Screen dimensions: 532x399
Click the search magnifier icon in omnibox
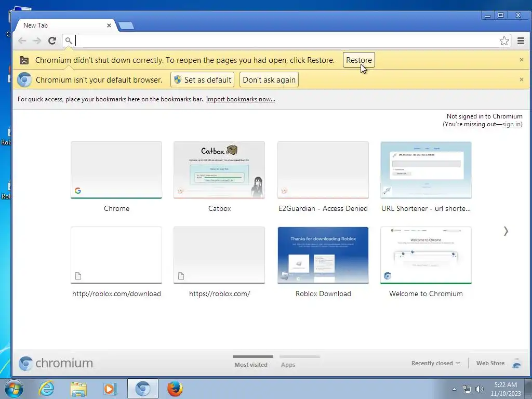tap(69, 41)
